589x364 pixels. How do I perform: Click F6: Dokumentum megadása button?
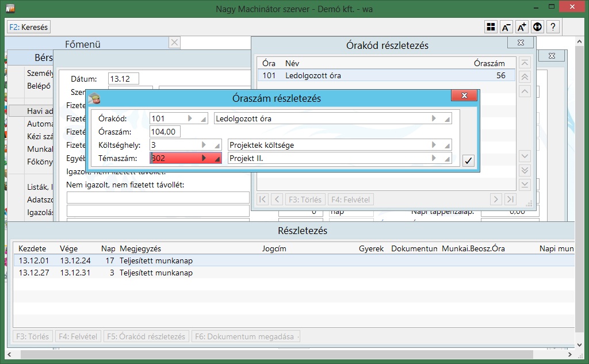pos(246,336)
